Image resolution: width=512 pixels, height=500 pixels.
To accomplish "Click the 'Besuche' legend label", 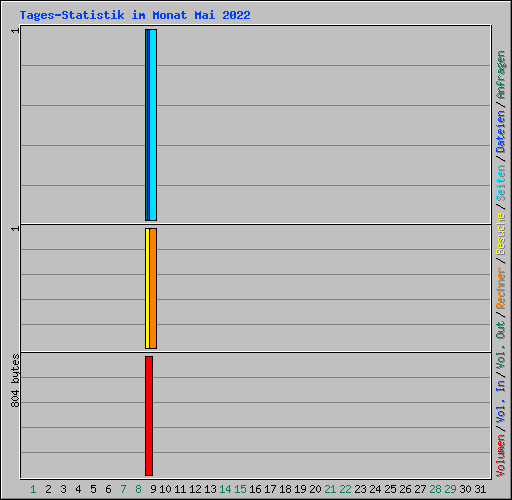I will click(501, 234).
